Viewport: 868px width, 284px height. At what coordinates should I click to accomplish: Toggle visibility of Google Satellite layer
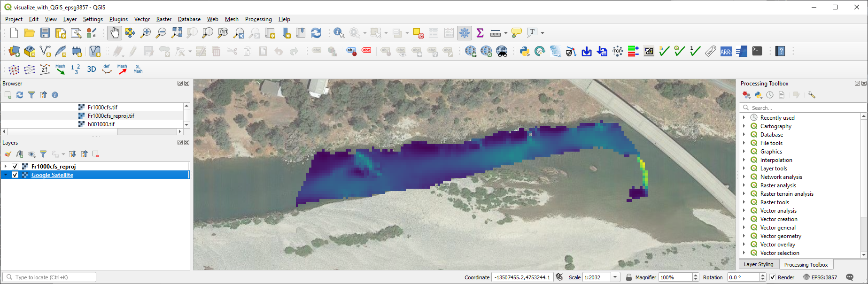(x=15, y=175)
